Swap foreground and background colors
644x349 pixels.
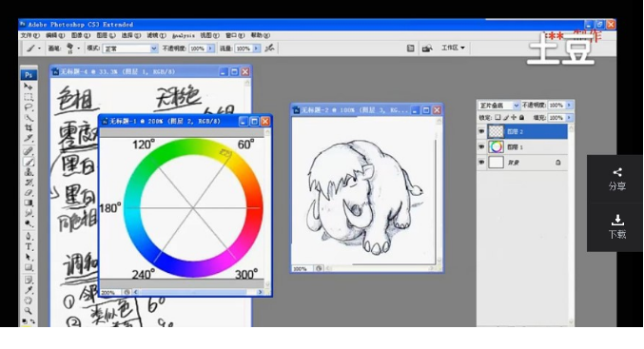click(32, 321)
